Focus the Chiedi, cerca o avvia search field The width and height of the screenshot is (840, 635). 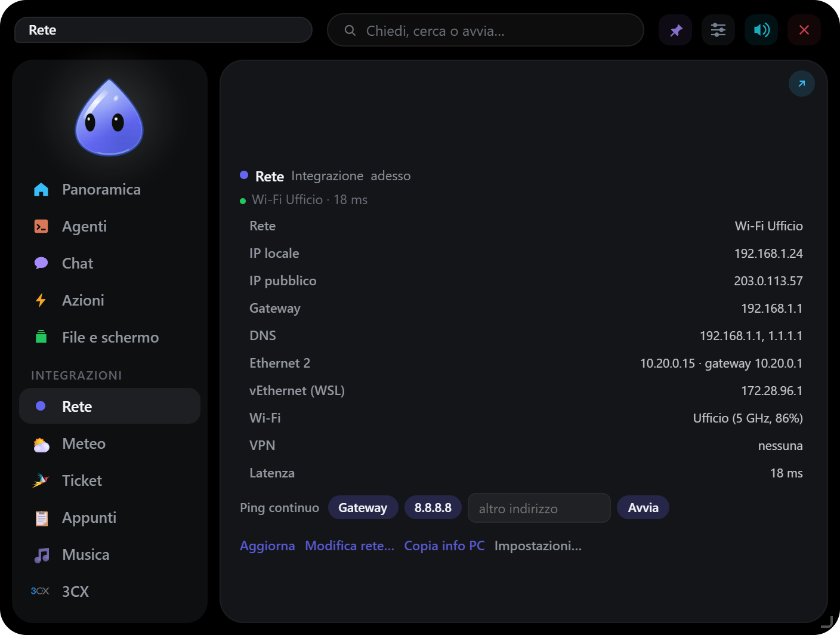(x=486, y=30)
